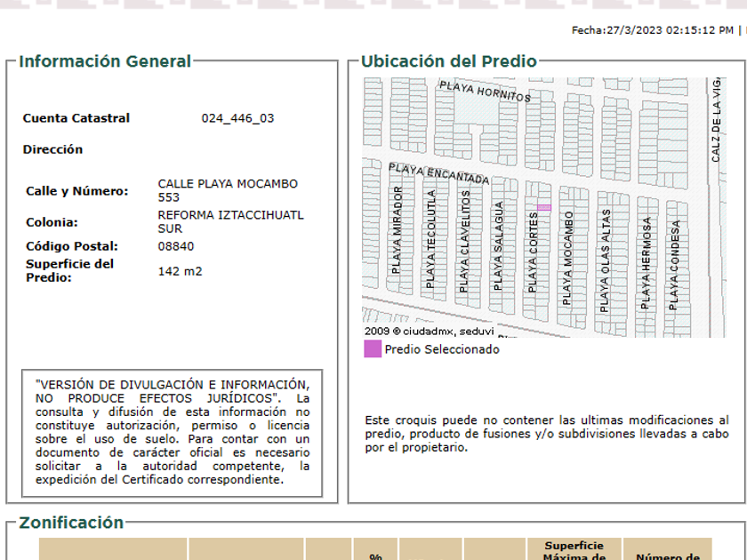This screenshot has height=560, width=747.
Task: Click the Cuenta Catastral label
Action: click(76, 118)
